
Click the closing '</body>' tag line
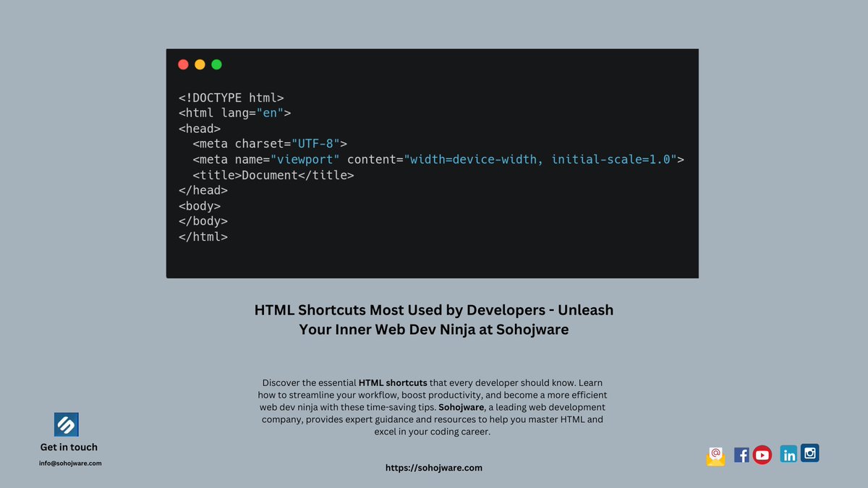pyautogui.click(x=203, y=221)
